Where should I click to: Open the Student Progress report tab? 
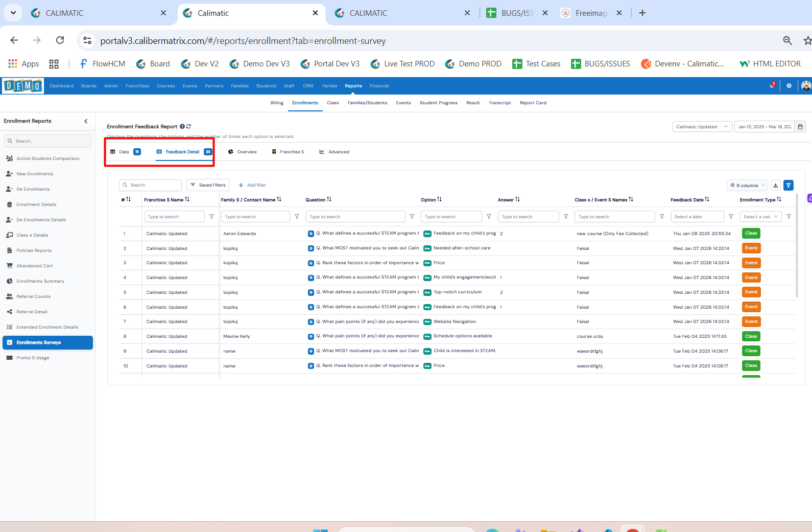coord(438,103)
